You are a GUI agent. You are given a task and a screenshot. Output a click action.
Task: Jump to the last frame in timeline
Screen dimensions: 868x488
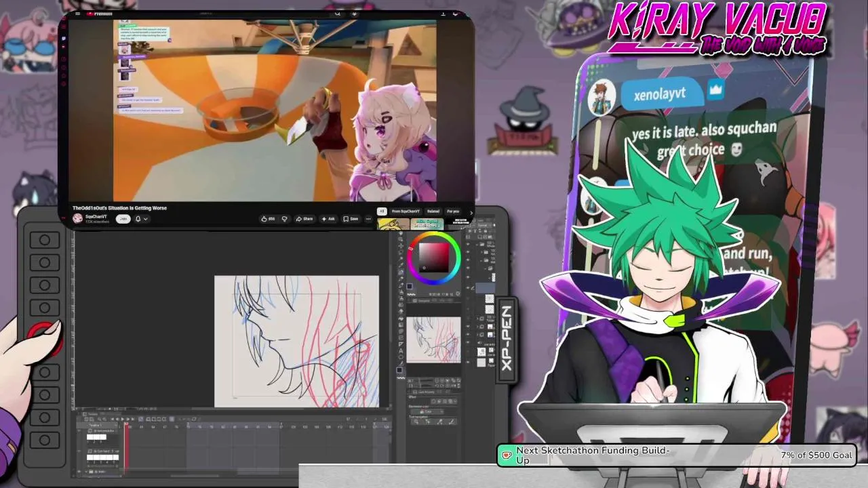[133, 419]
